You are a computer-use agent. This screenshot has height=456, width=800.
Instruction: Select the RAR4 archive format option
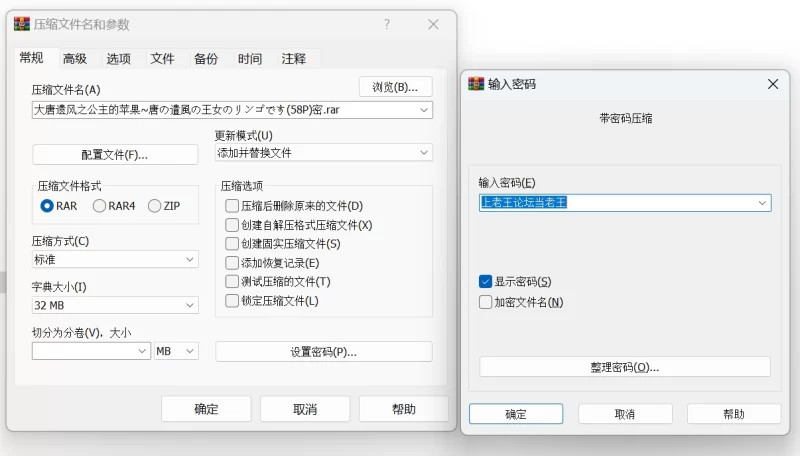100,206
